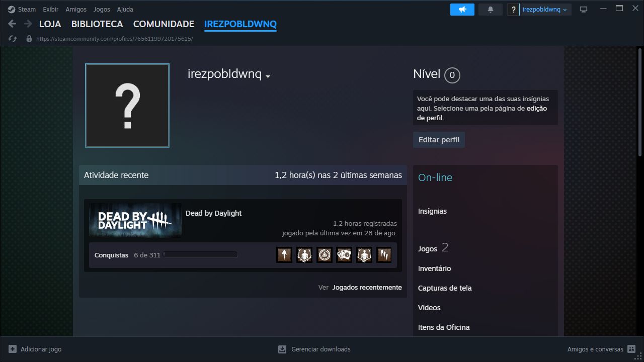Click the Steam logo icon in menu bar
The image size is (644, 362).
pos(12,9)
